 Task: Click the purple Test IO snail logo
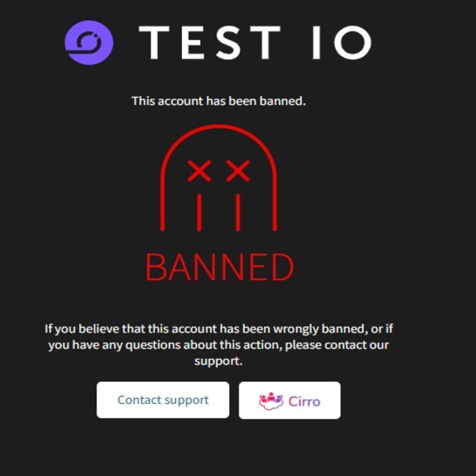(89, 42)
